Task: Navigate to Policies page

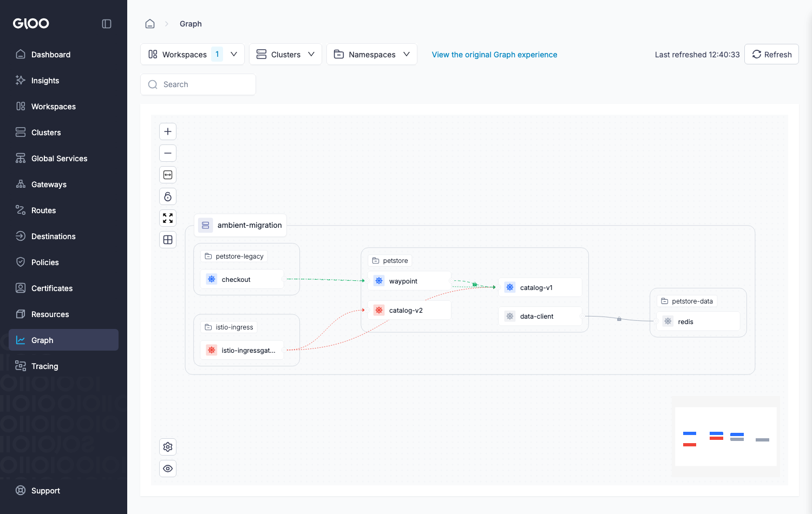Action: (63, 262)
